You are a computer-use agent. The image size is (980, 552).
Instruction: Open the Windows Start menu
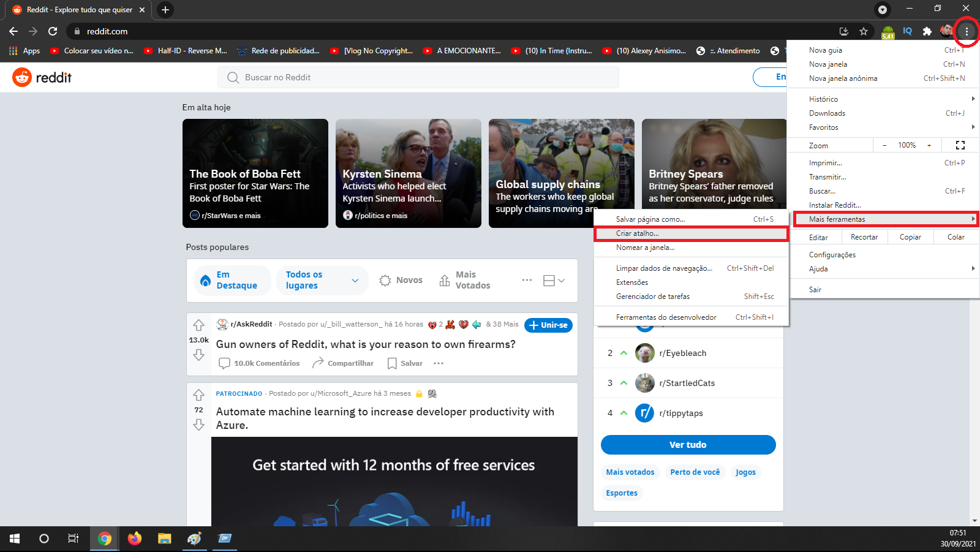pyautogui.click(x=15, y=539)
